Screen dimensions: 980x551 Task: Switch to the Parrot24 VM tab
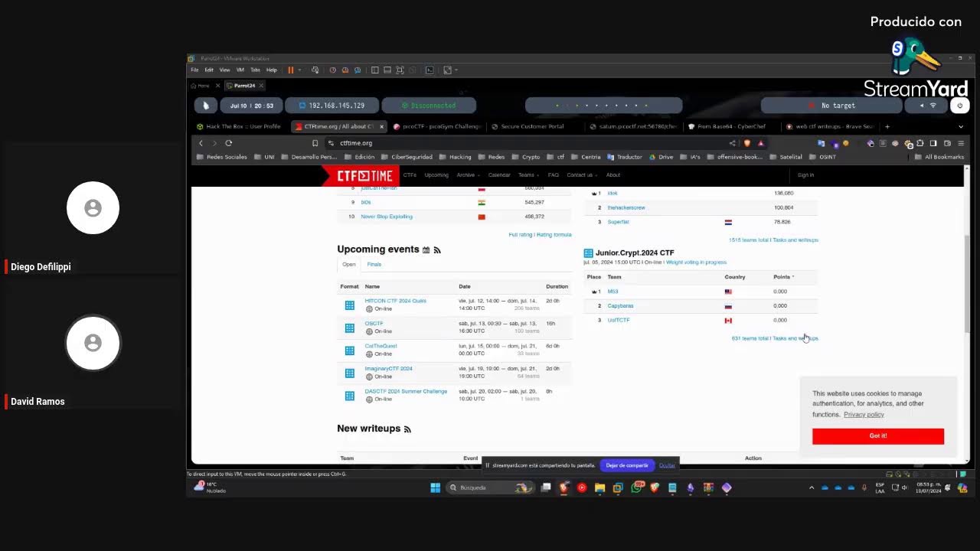coord(244,86)
